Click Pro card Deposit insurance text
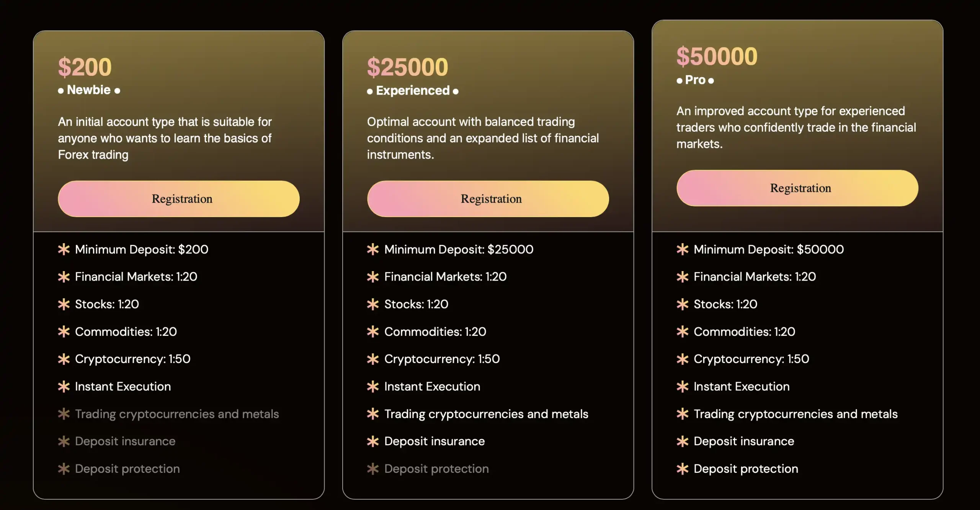 744,441
